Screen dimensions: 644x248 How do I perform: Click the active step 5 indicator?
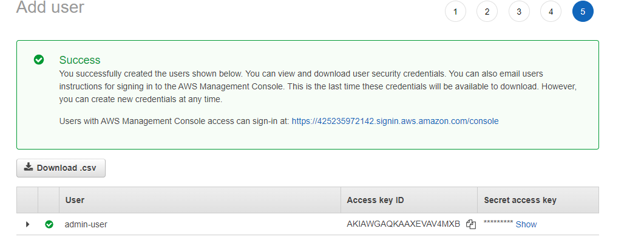point(583,11)
